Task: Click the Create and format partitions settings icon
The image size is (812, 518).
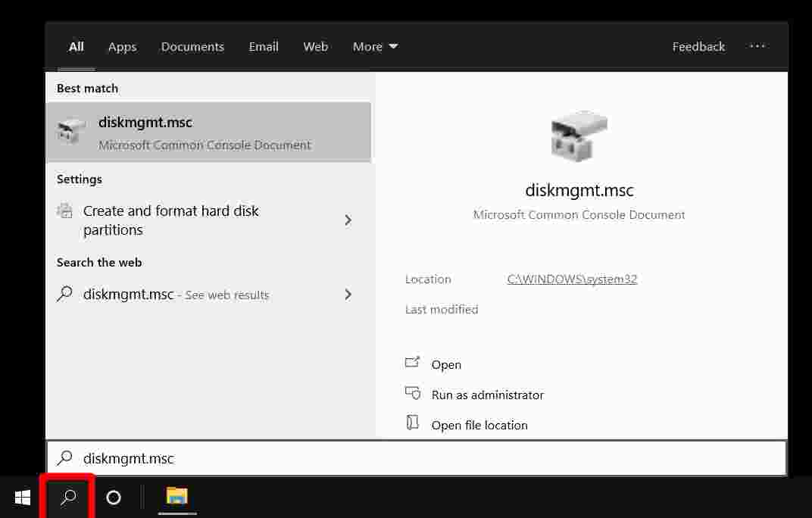Action: tap(64, 211)
